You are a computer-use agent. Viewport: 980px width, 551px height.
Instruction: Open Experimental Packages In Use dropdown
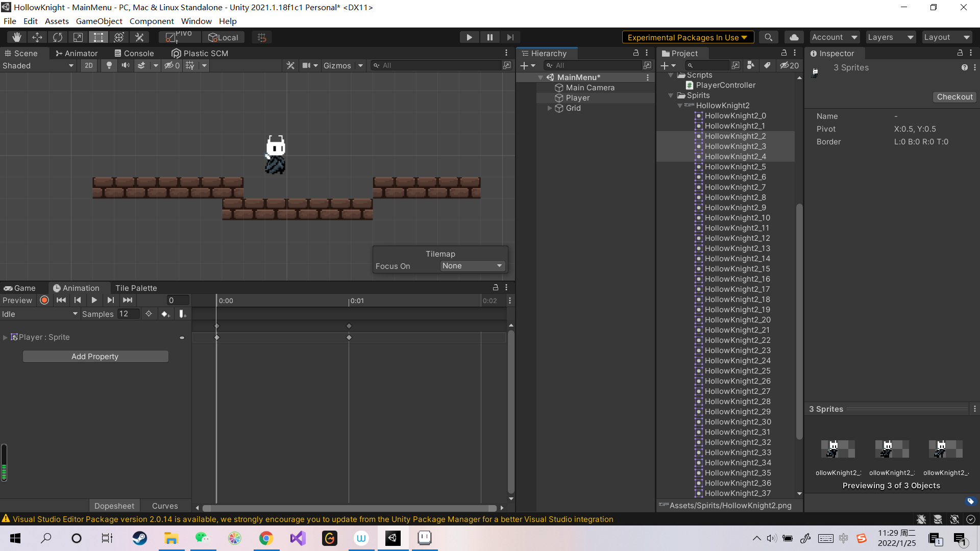coord(688,37)
